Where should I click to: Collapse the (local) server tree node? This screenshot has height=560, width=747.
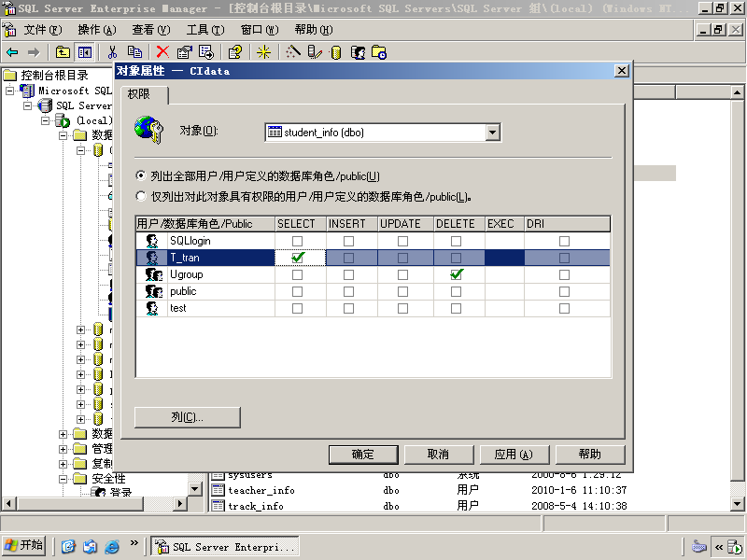pyautogui.click(x=46, y=120)
